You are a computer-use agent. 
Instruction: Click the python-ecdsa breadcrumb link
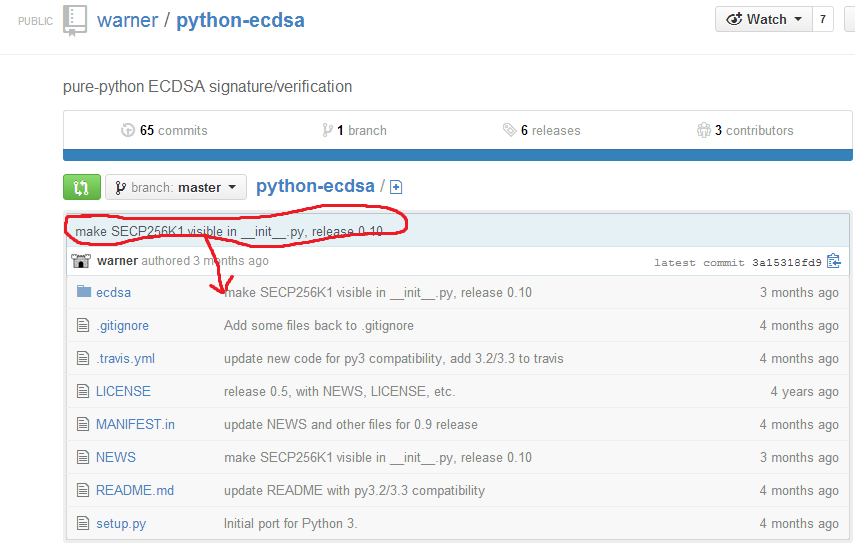pyautogui.click(x=315, y=186)
